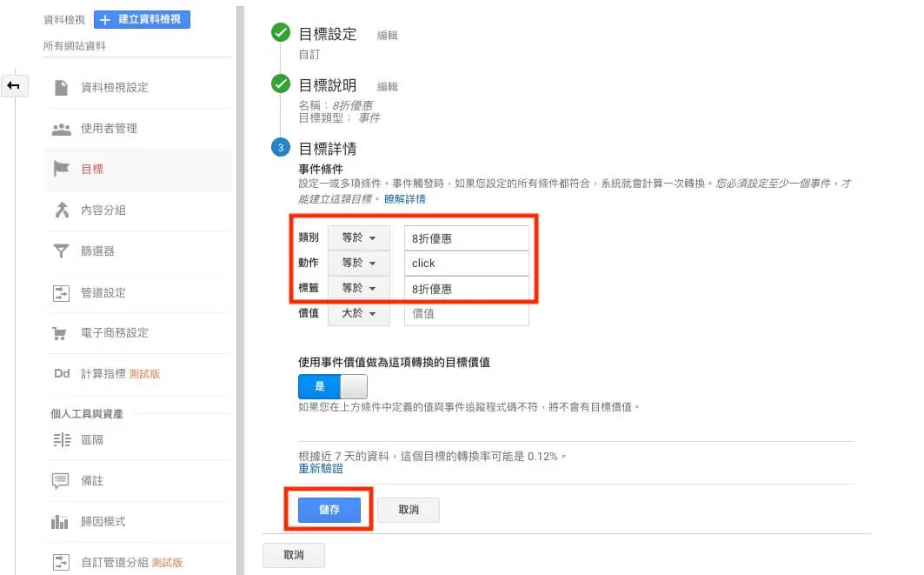Screen dimensions: 924x575
Task: Open 區隔 in the sidebar
Action: click(92, 440)
